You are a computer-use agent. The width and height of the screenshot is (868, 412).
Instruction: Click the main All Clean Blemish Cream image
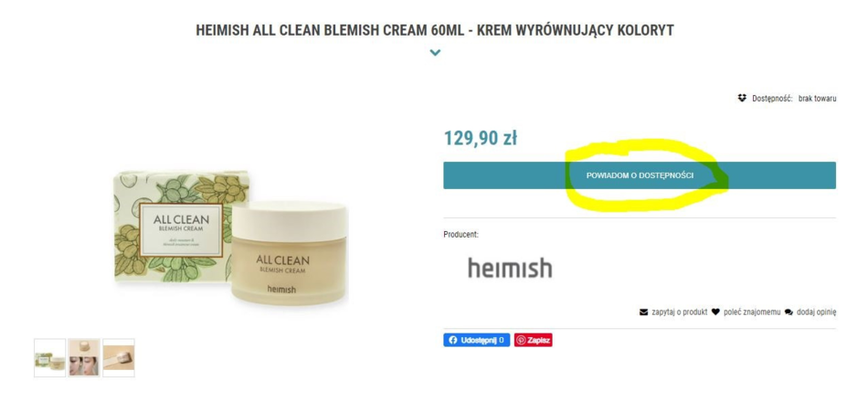[x=231, y=237]
